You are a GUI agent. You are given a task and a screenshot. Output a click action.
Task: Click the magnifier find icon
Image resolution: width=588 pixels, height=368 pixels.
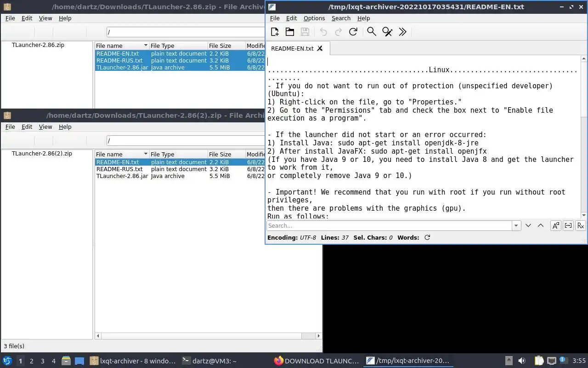click(x=372, y=32)
